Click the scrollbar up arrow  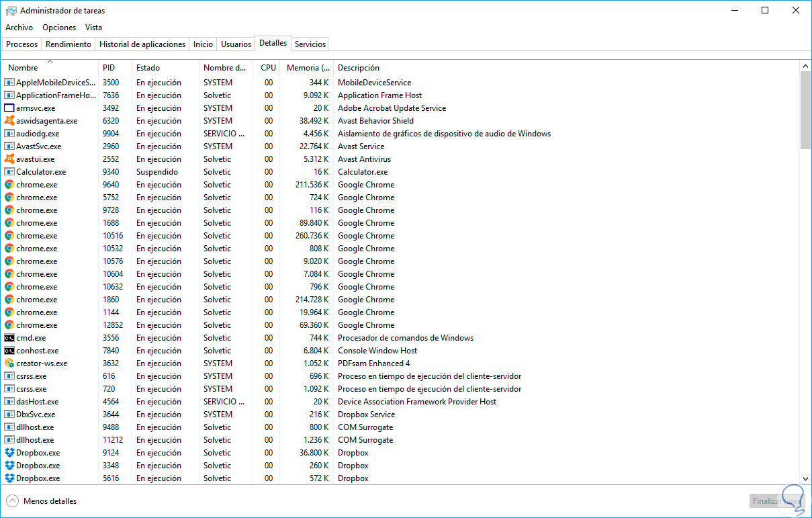click(806, 65)
